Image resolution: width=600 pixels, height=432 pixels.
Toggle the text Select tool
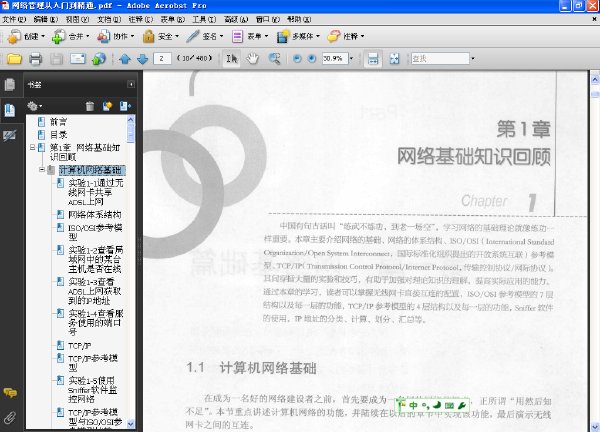click(232, 59)
